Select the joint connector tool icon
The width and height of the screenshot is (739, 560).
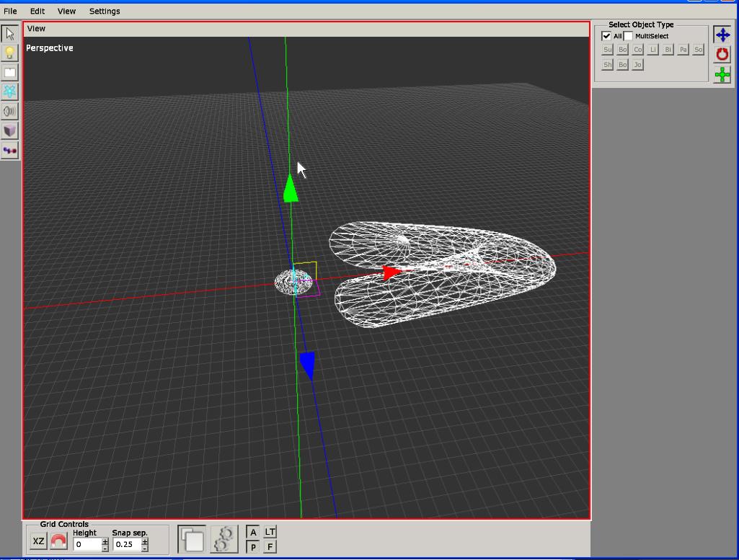10,150
